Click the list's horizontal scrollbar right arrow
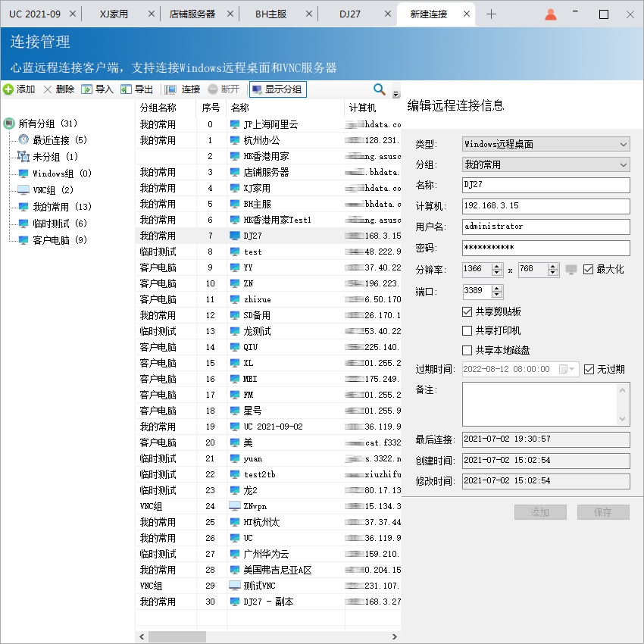The height and width of the screenshot is (644, 644). pyautogui.click(x=395, y=636)
